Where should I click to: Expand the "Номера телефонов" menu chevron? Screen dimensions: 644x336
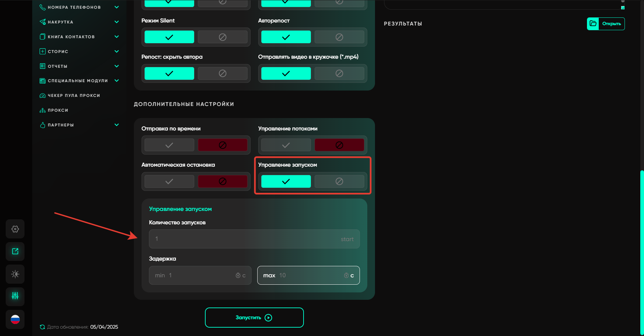coord(117,7)
